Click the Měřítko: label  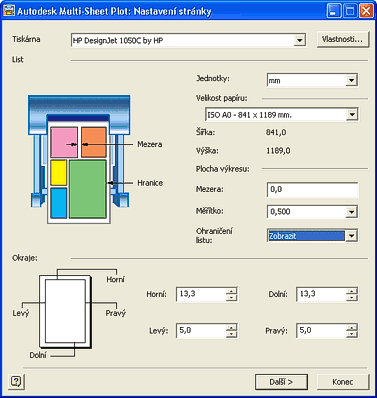(209, 211)
